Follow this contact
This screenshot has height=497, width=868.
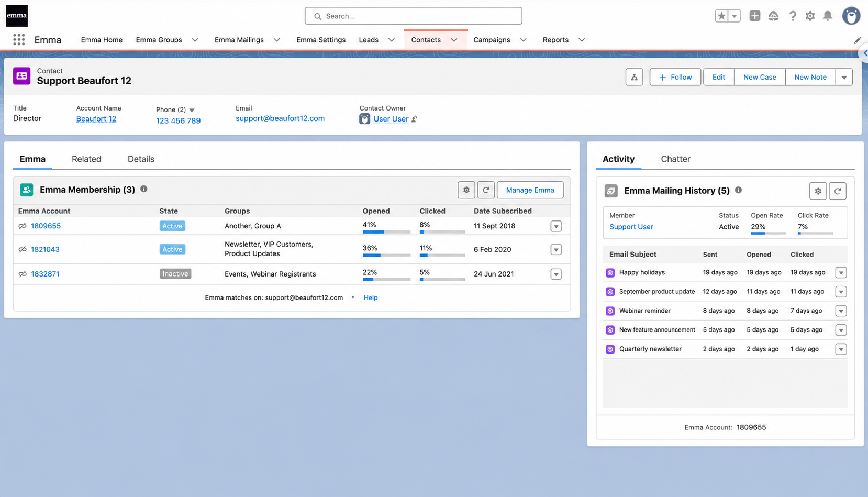click(x=675, y=77)
